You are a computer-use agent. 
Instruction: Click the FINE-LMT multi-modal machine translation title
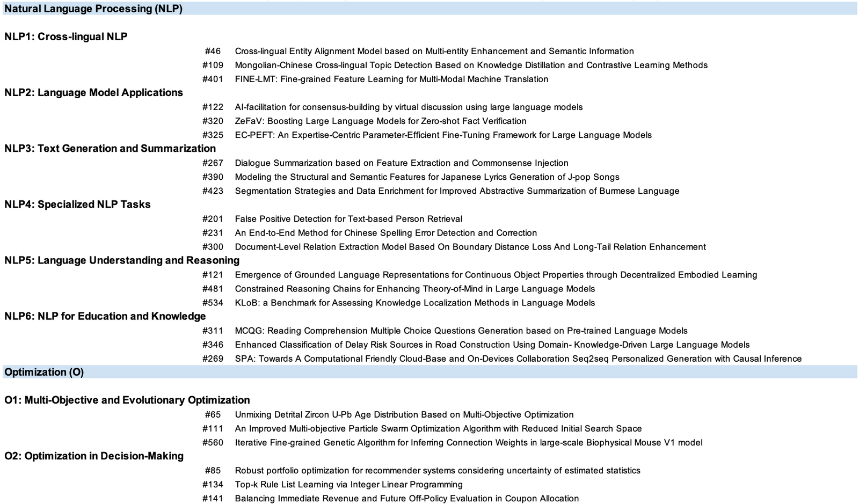click(x=391, y=79)
